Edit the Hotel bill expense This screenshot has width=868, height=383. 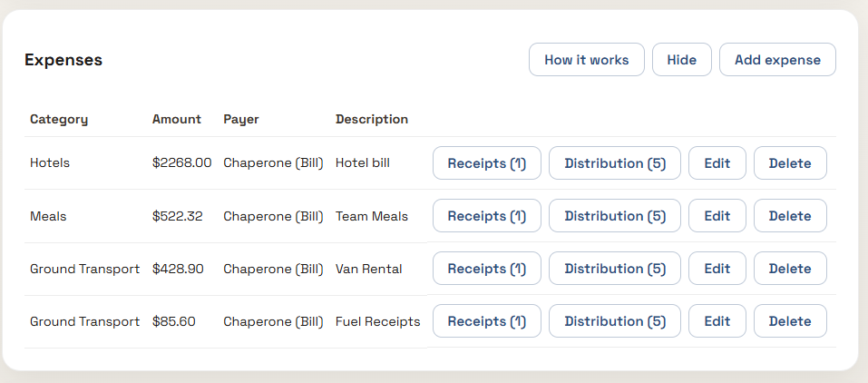(x=717, y=163)
